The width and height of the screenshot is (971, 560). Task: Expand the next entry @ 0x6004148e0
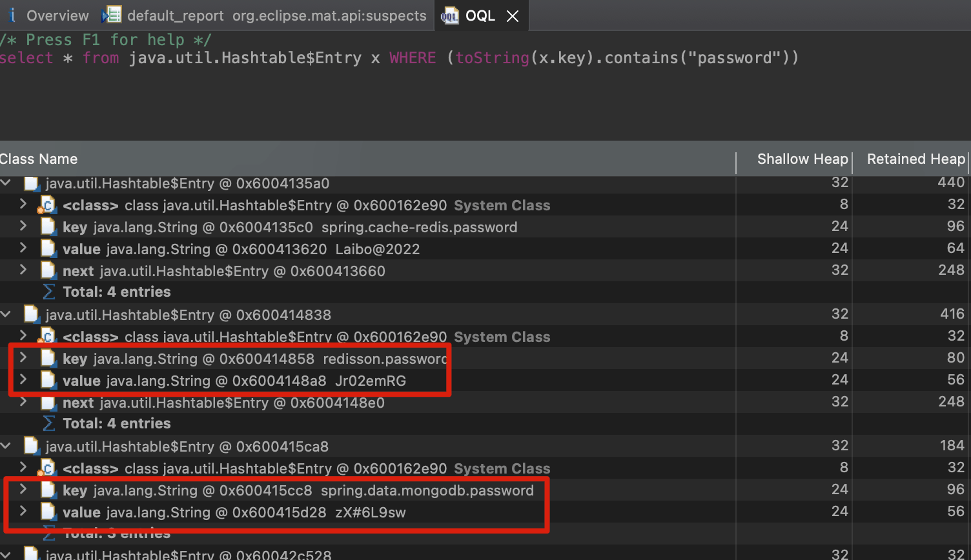(x=23, y=402)
